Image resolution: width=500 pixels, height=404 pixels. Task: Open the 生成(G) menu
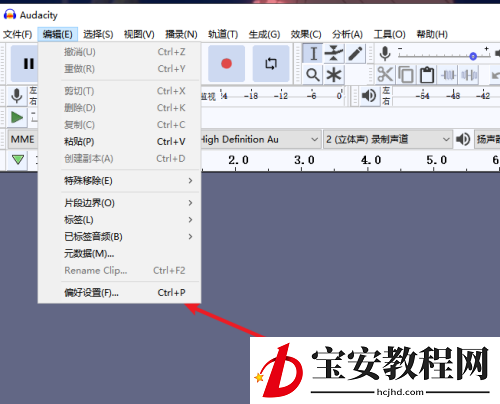pyautogui.click(x=264, y=34)
